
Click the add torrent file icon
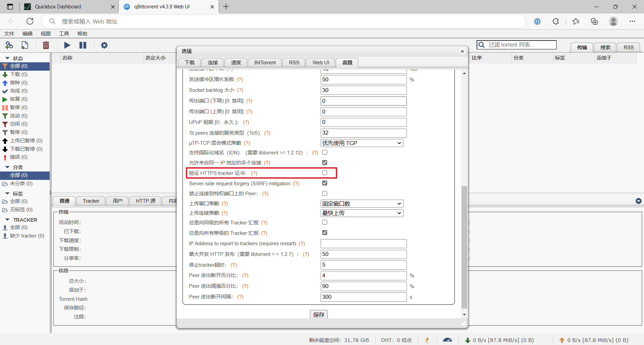pos(25,45)
